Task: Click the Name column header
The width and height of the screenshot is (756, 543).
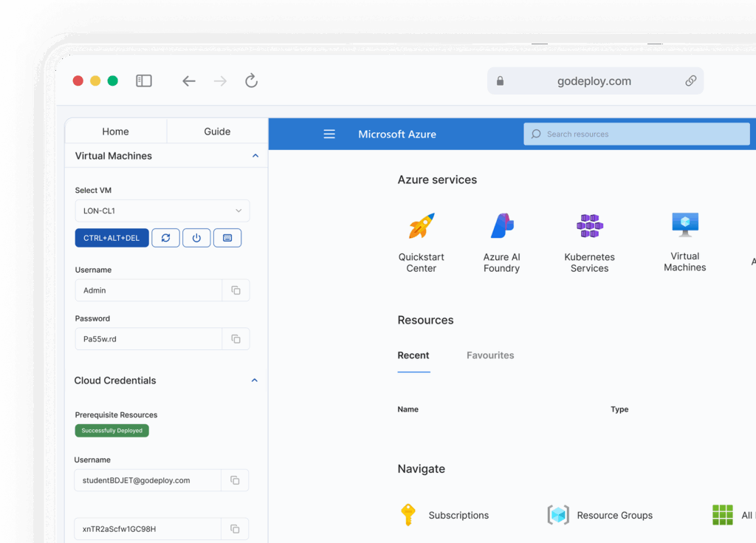Action: click(x=408, y=409)
